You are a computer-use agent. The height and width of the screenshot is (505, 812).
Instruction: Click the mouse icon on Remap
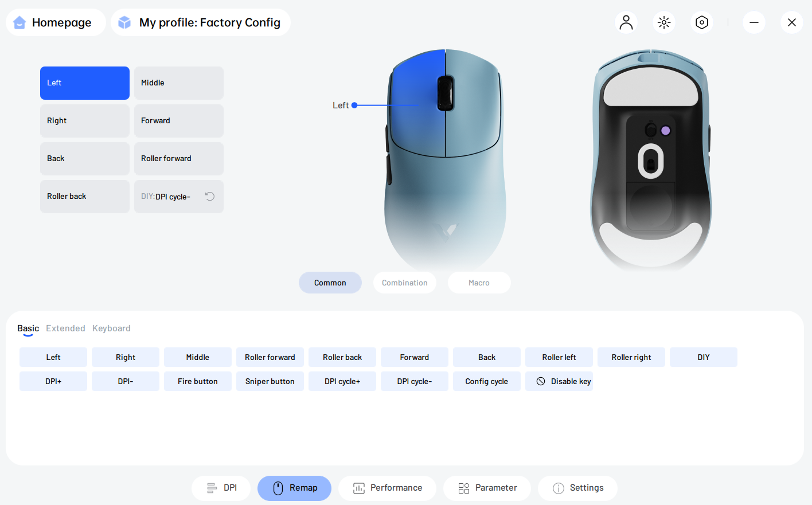[x=278, y=488]
